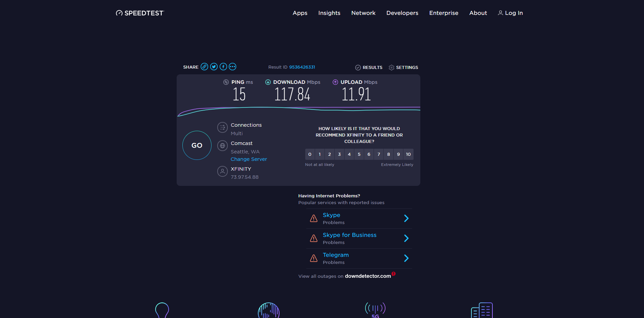Image resolution: width=644 pixels, height=318 pixels.
Task: Click the Results checkmark icon
Action: click(358, 68)
